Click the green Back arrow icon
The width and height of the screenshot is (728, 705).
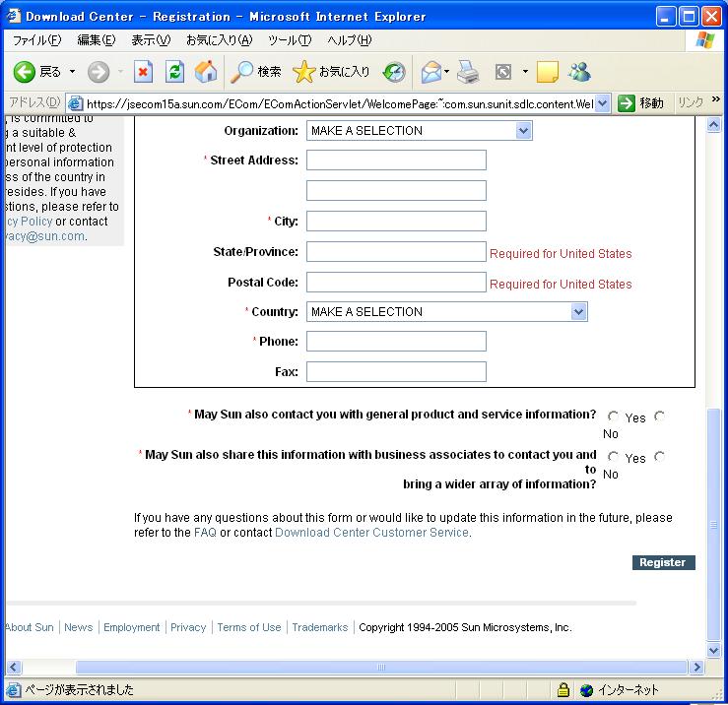[x=25, y=72]
